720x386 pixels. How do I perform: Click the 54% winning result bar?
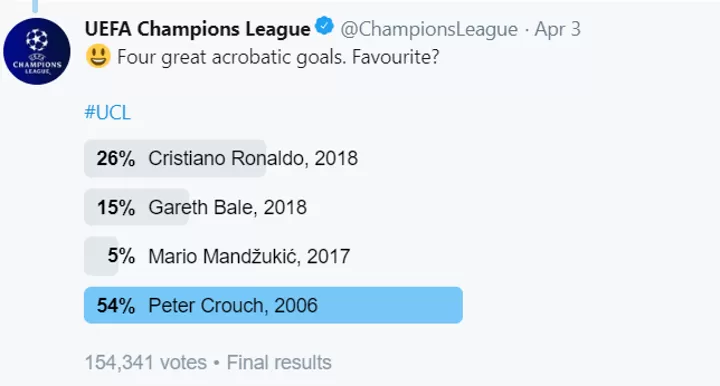click(273, 305)
